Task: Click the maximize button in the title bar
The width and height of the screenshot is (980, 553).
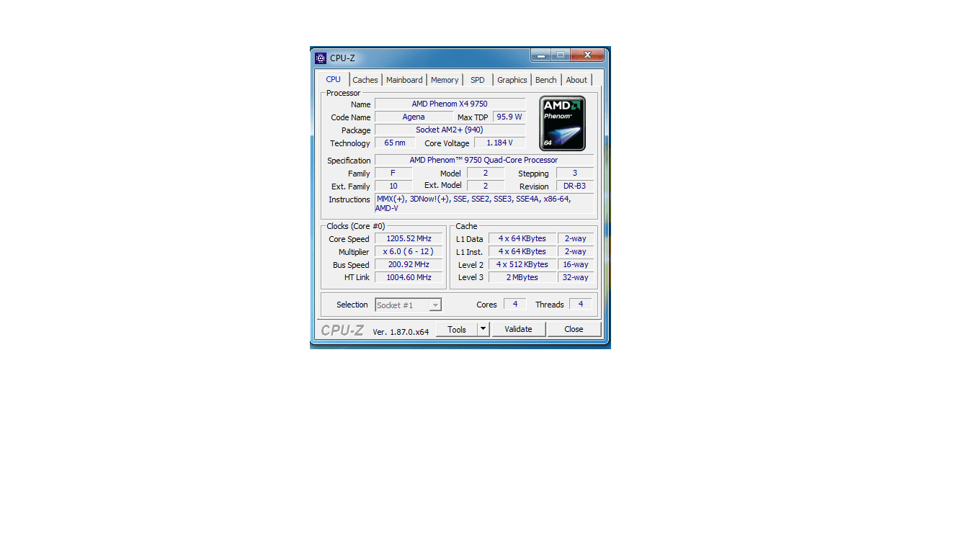Action: tap(561, 55)
